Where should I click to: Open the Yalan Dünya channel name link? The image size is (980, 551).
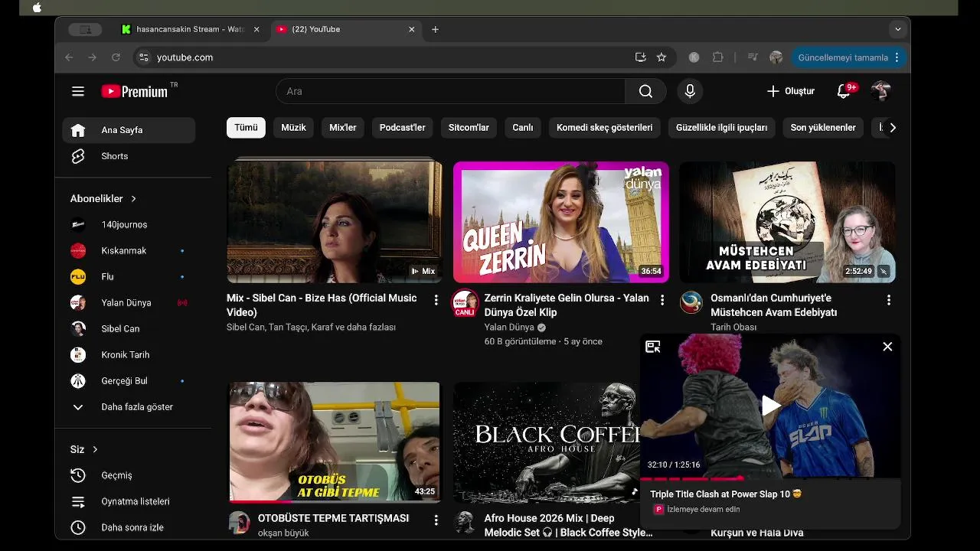pos(509,328)
